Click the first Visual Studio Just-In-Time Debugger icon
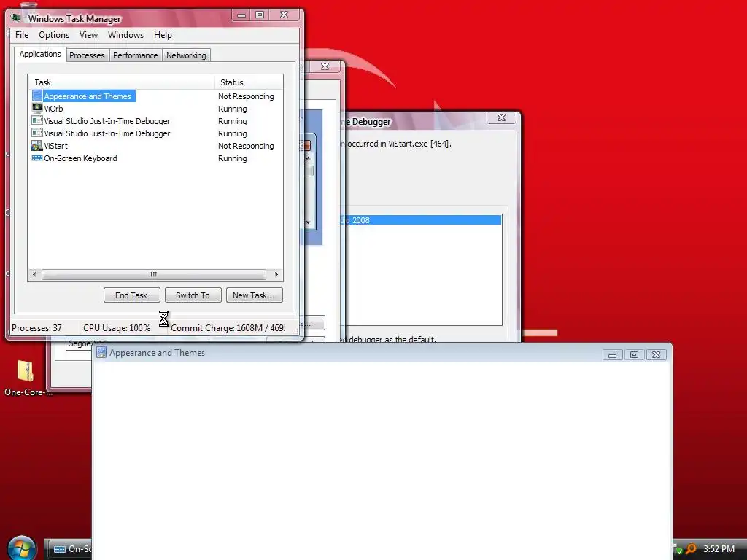The image size is (747, 560). (37, 120)
